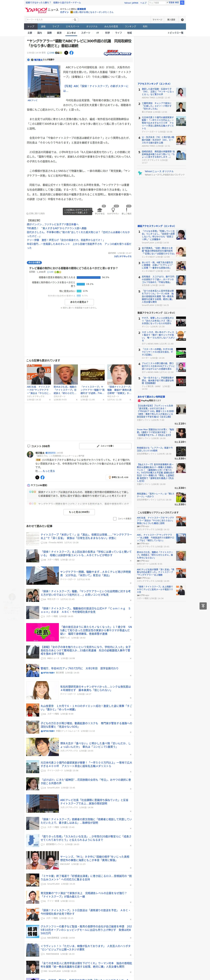Share the expert comment on Facebook

tap(42, 477)
